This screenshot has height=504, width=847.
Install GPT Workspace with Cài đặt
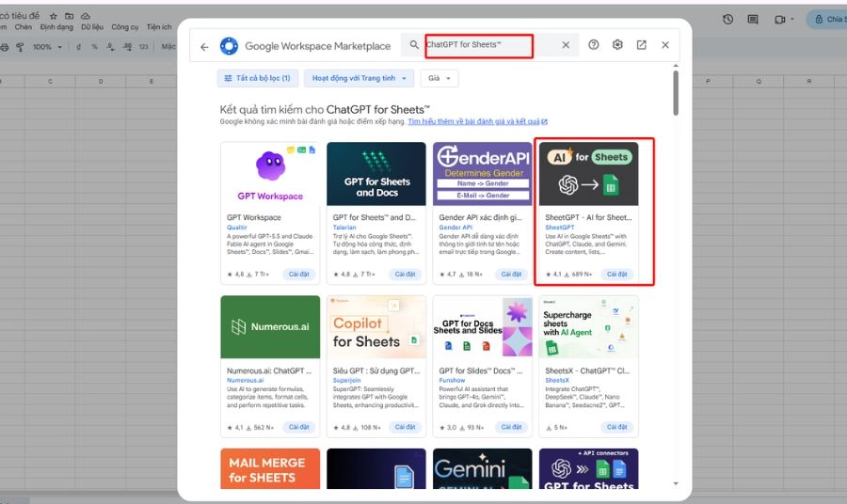tap(298, 275)
